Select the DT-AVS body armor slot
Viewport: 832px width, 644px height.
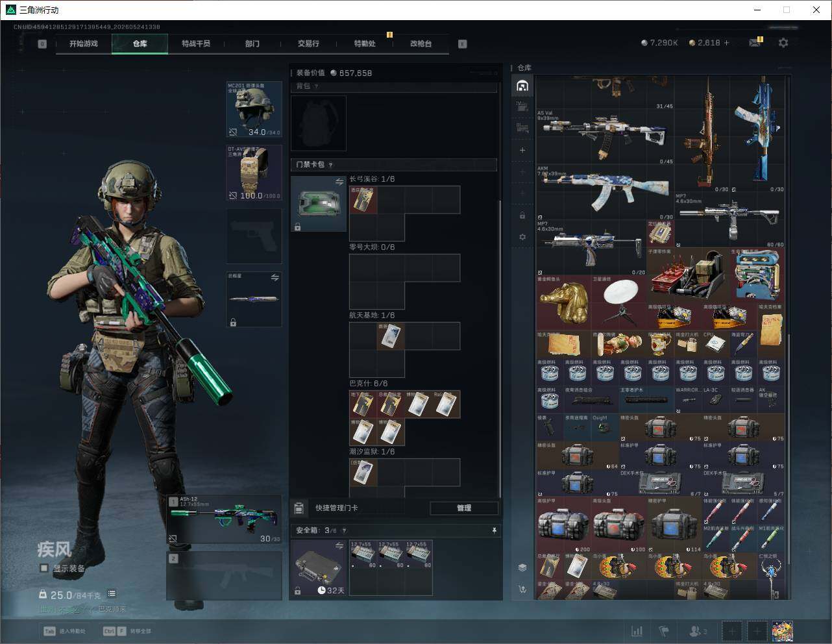[x=254, y=173]
